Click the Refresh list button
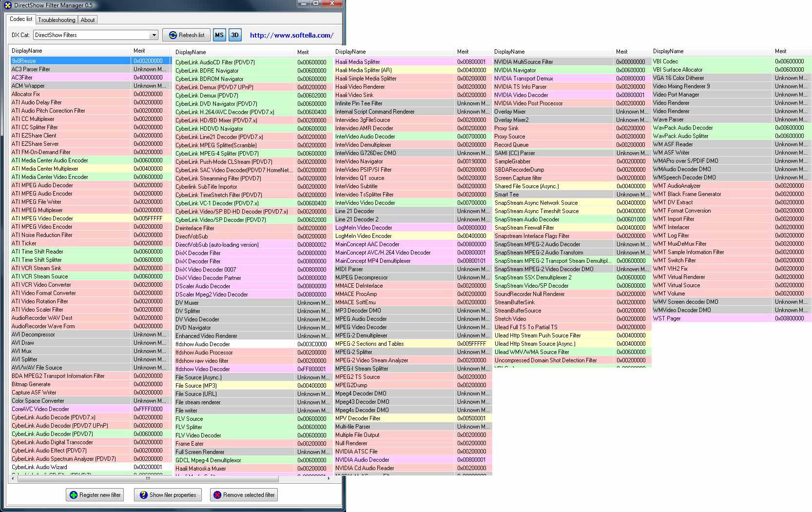This screenshot has width=812, height=512. click(x=187, y=35)
